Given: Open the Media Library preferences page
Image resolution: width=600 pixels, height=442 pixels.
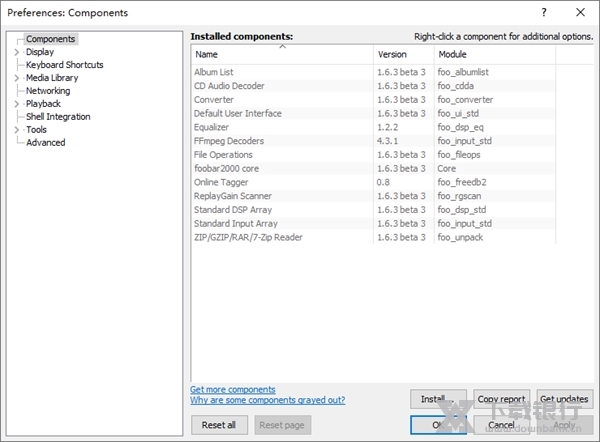Looking at the screenshot, I should 52,78.
